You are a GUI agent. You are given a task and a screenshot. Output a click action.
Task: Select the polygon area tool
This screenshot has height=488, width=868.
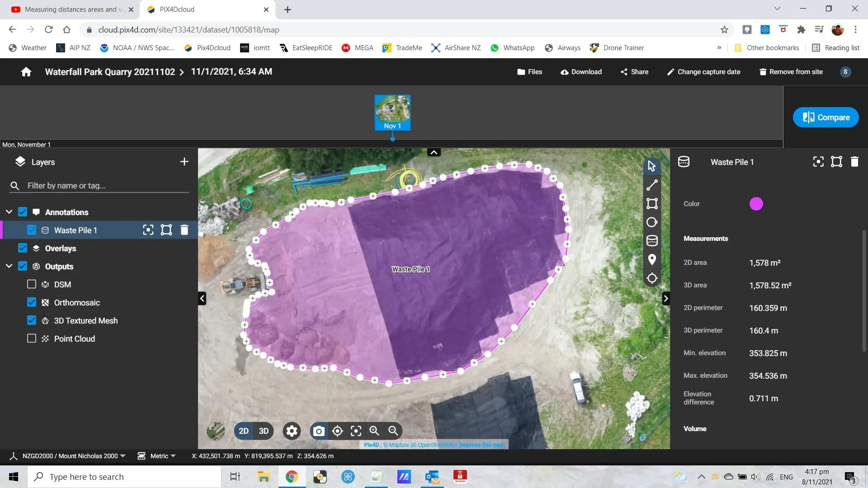[x=651, y=203]
